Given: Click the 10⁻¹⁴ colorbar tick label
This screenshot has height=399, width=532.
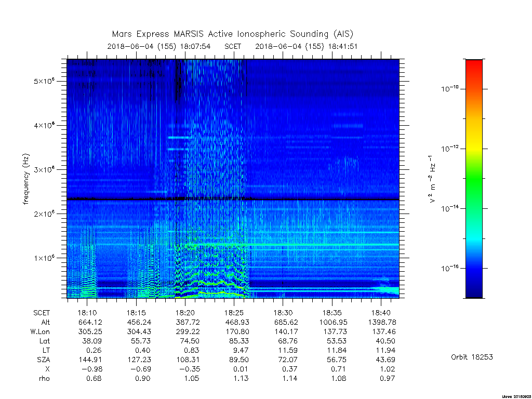Looking at the screenshot, I should pyautogui.click(x=449, y=208).
